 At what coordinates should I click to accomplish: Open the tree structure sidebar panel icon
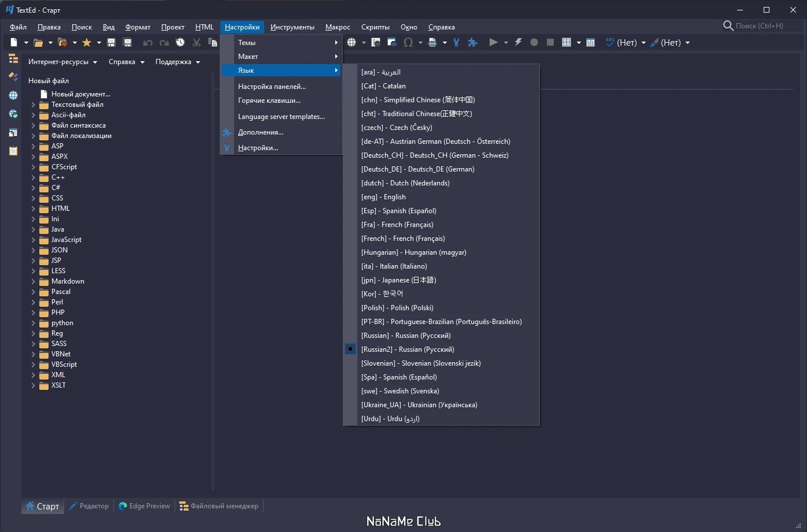[13, 58]
